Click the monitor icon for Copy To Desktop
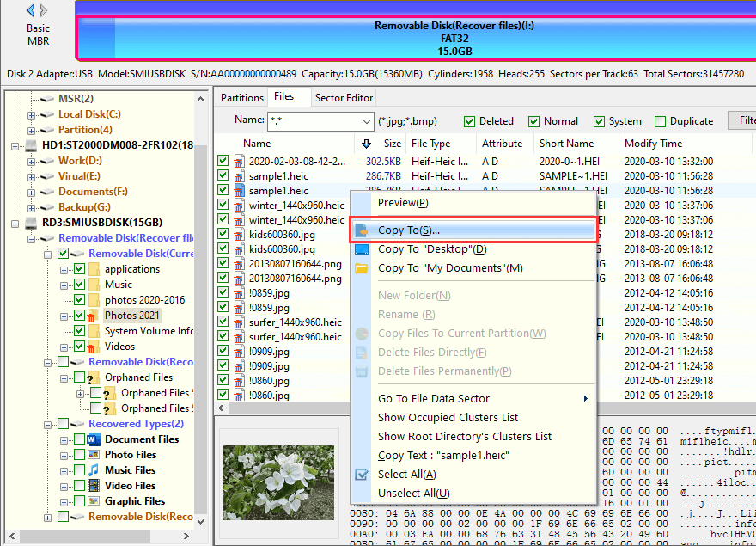Viewport: 756px width, 546px height. (362, 249)
